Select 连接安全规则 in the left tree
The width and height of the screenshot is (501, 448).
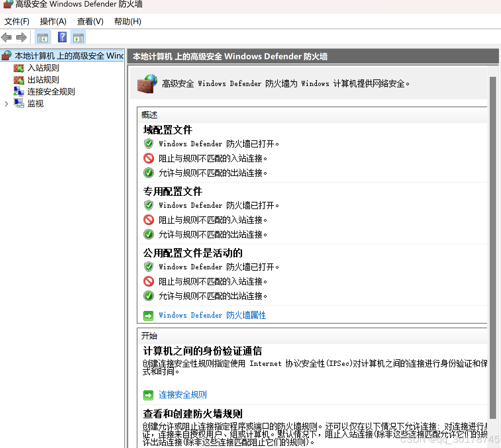(51, 92)
